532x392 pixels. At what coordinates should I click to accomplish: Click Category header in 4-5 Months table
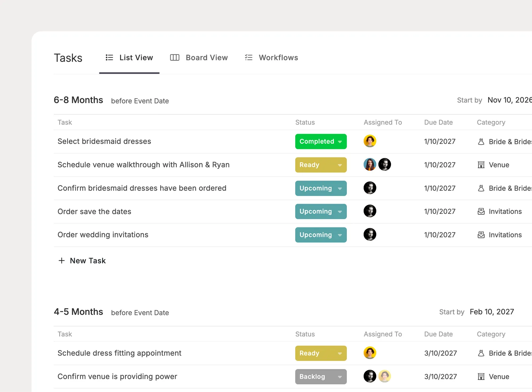[x=491, y=334]
